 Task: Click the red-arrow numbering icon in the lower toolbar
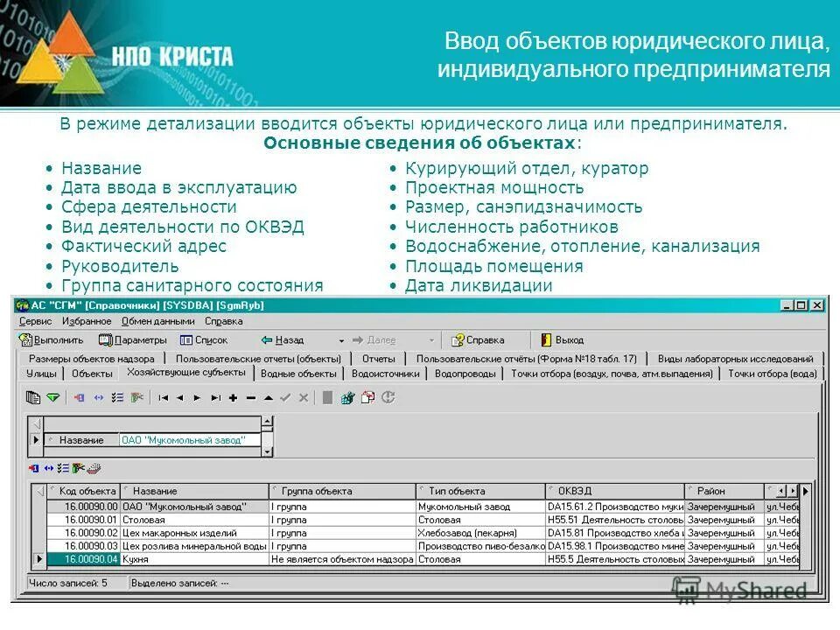point(34,468)
